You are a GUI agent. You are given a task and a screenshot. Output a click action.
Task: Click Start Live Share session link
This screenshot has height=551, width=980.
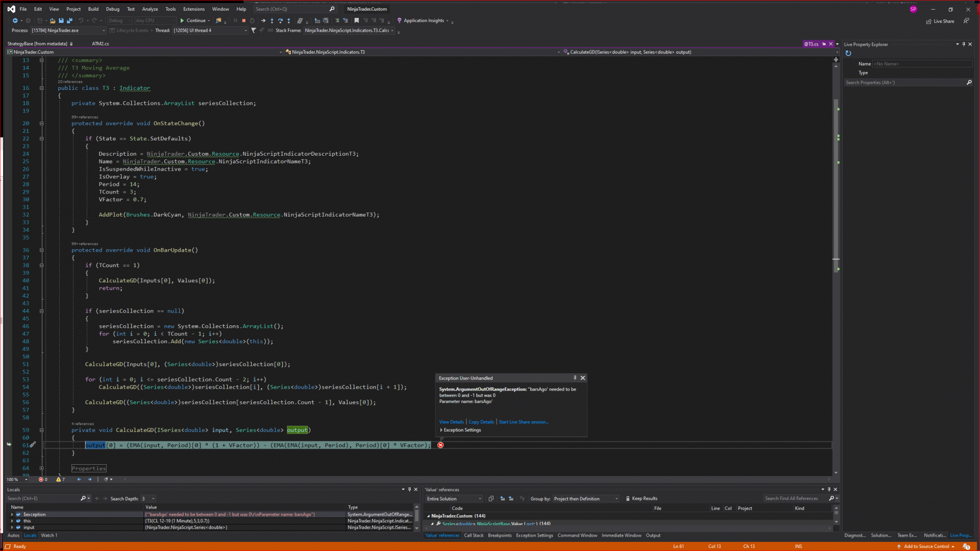(524, 422)
